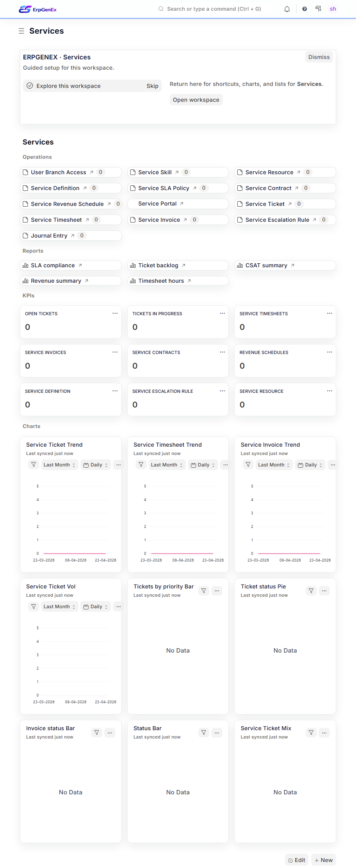Open the Service Ticket shortcut
Viewport: 356px width, 868px height.
pos(265,204)
